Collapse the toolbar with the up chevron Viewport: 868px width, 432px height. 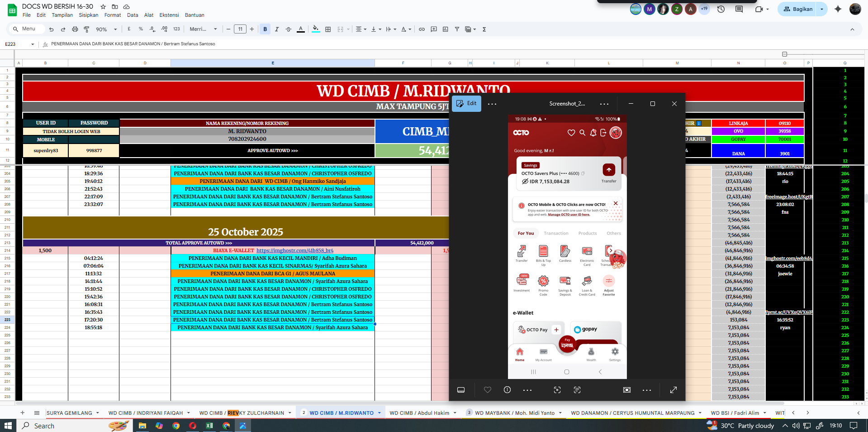852,29
